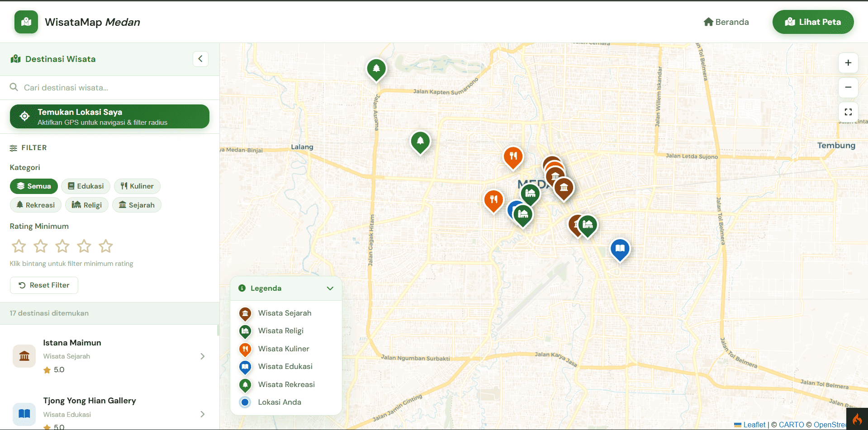Click the Wisata Sejarah legend marker icon
Viewport: 868px width, 430px height.
coord(245,313)
